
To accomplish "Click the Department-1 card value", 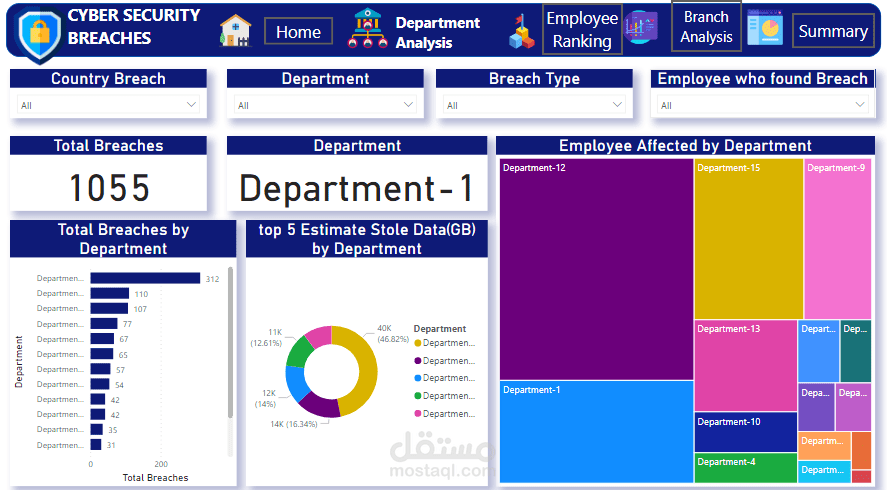I will [356, 188].
